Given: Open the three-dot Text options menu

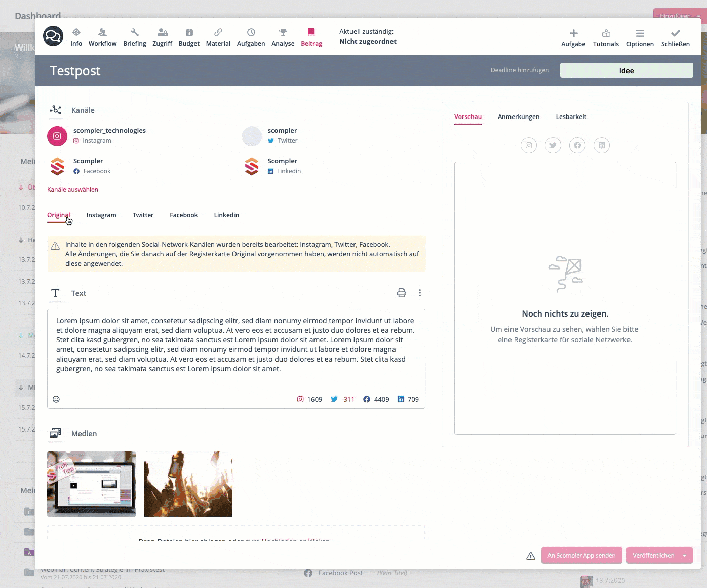Looking at the screenshot, I should click(x=420, y=293).
